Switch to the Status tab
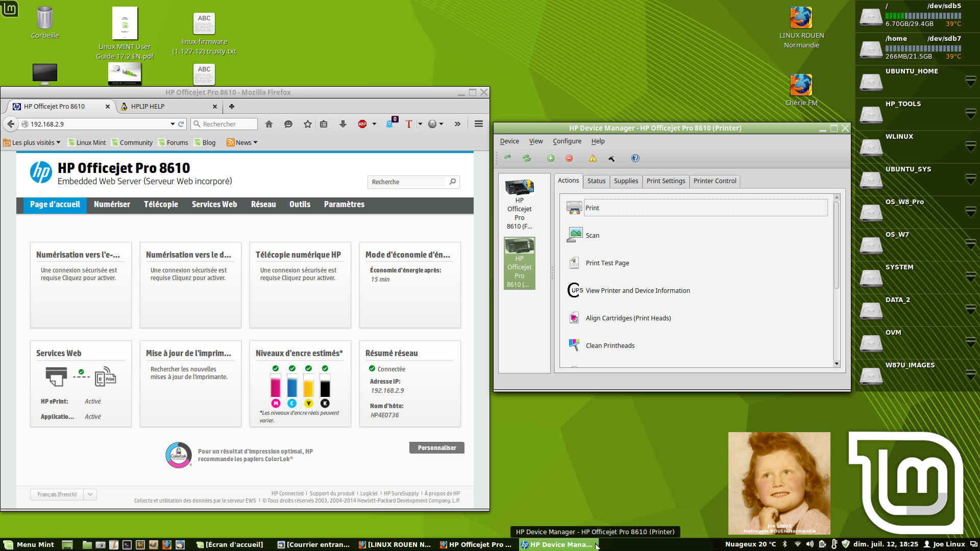The width and height of the screenshot is (980, 551). (596, 181)
